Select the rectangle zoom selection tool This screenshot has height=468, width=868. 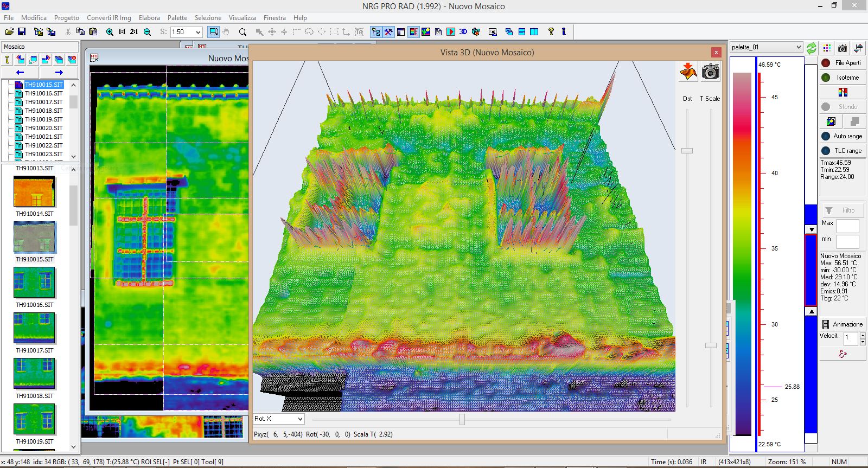pos(214,32)
